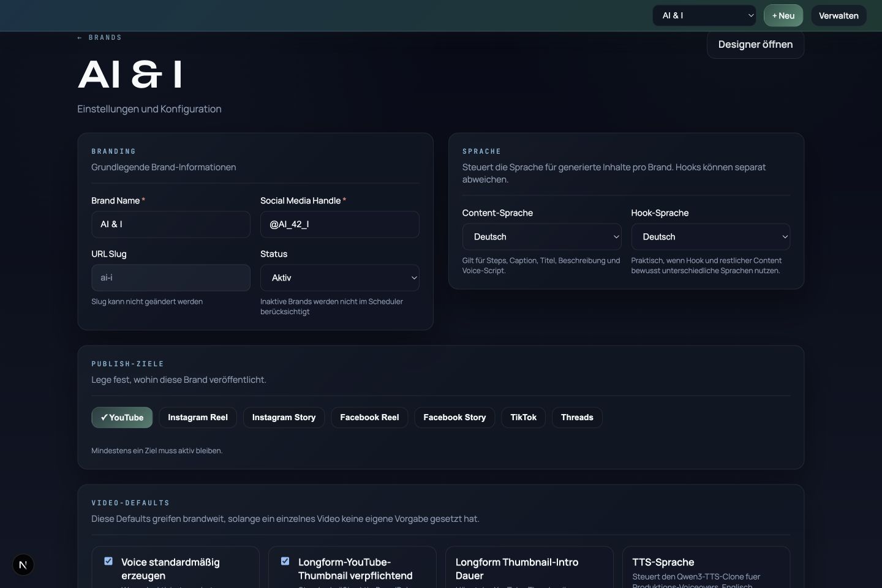Open the Verwalten menu item
882x588 pixels.
839,16
